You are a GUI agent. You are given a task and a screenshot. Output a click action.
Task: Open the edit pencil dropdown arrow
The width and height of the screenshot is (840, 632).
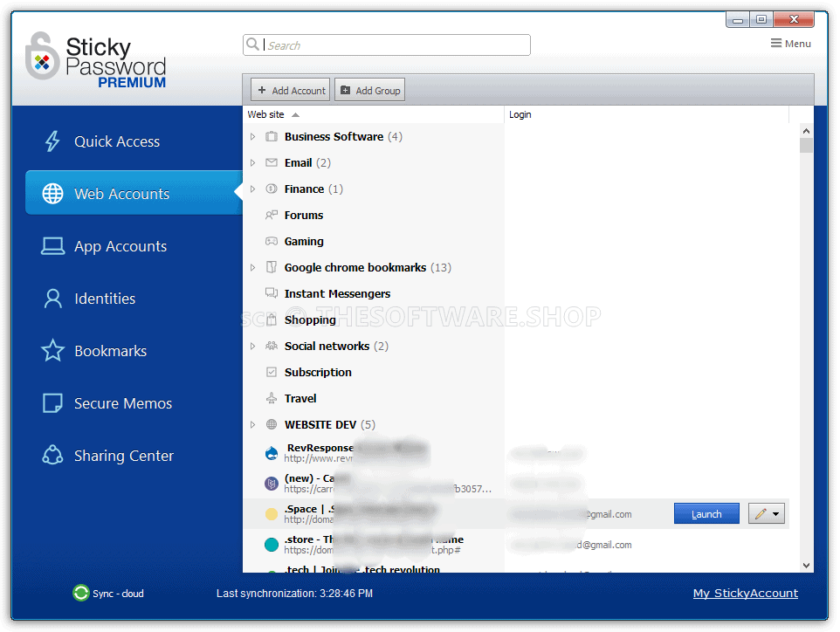tap(775, 514)
